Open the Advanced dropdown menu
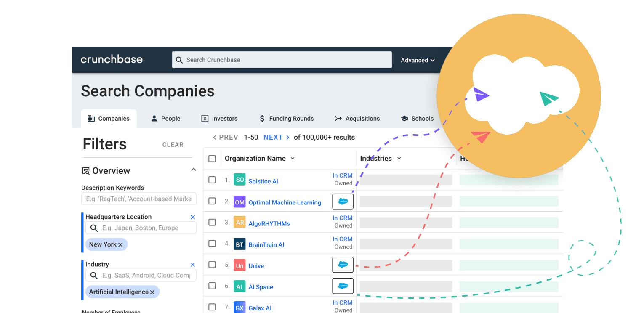644x313 pixels. (x=418, y=60)
